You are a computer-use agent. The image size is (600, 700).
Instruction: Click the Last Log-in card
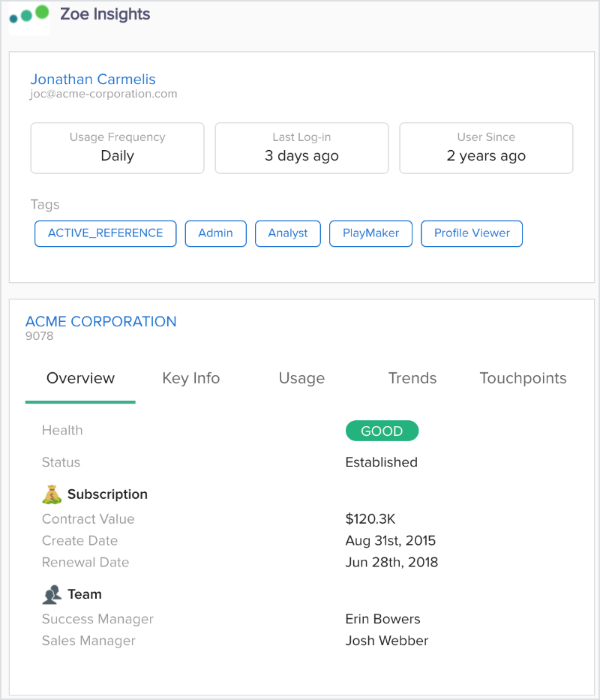tap(301, 148)
